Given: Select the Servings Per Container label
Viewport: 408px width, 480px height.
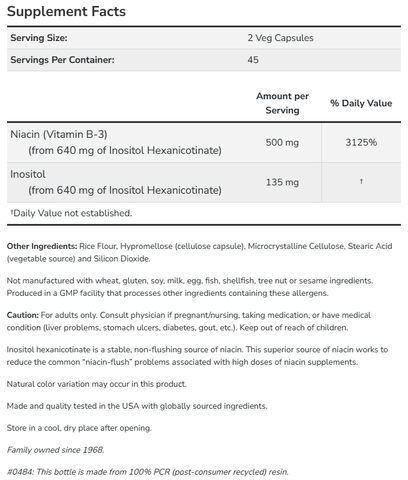Looking at the screenshot, I should (62, 60).
